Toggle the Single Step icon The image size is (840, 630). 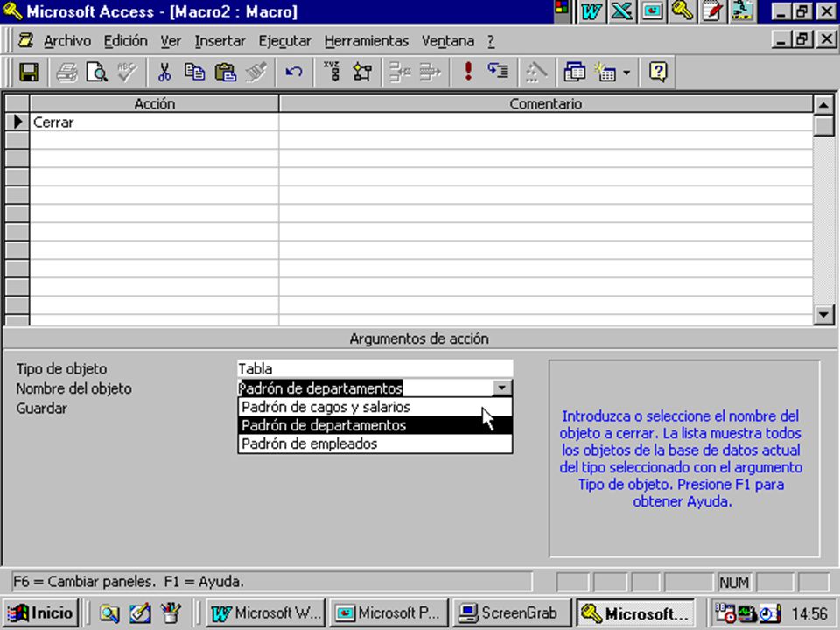(x=498, y=72)
